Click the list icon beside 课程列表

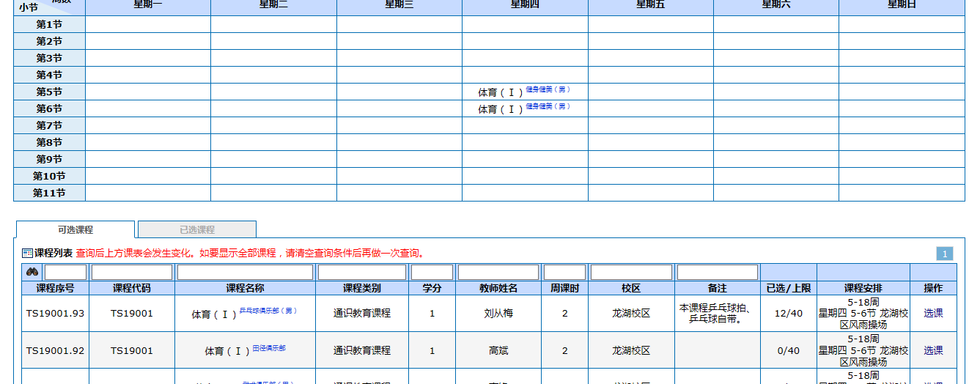click(x=28, y=253)
